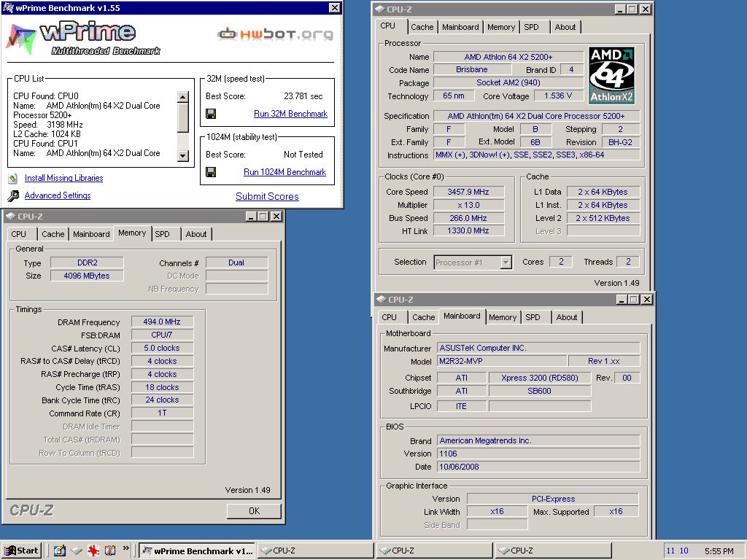Image resolution: width=747 pixels, height=560 pixels.
Task: Click the Chipset Xpress 3200 (RD580) field
Action: point(540,378)
